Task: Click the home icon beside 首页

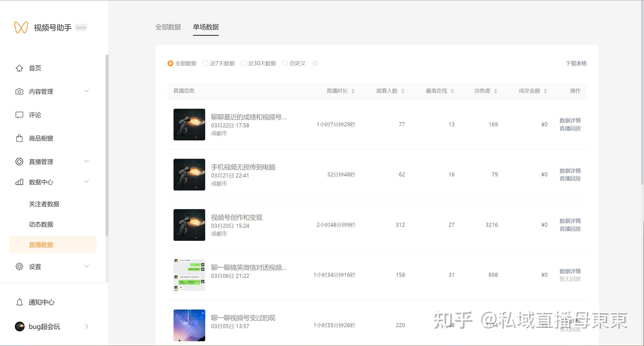Action: 19,68
